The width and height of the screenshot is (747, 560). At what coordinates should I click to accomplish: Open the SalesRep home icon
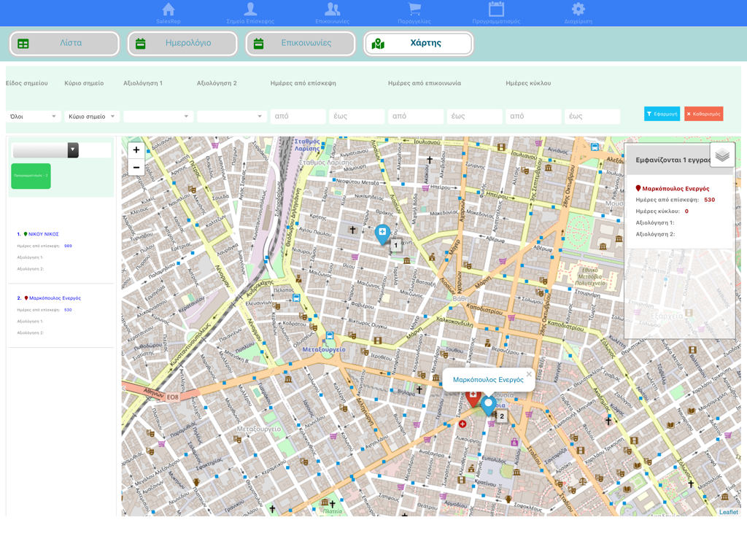pyautogui.click(x=169, y=9)
